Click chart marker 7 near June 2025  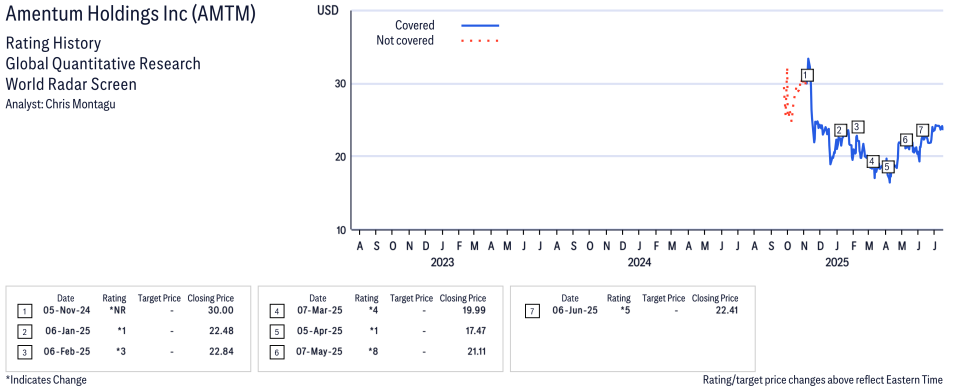pos(922,130)
